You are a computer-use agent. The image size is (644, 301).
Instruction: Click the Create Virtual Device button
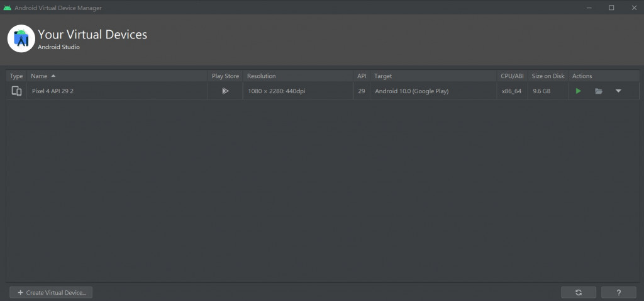click(51, 292)
